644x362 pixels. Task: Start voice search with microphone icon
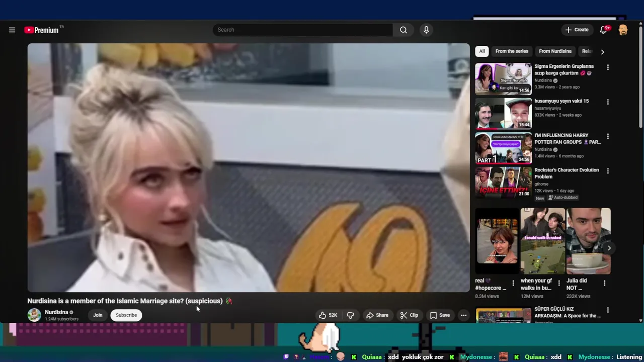click(426, 30)
